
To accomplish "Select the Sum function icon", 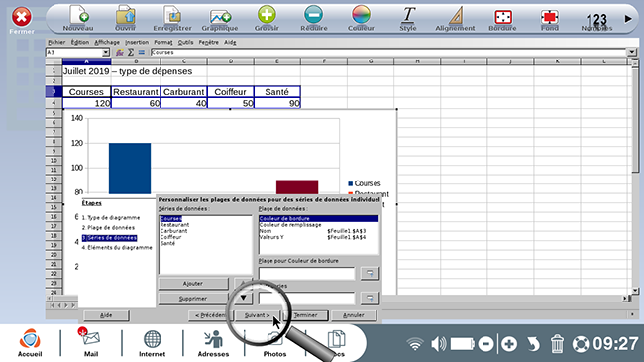I will tap(131, 52).
